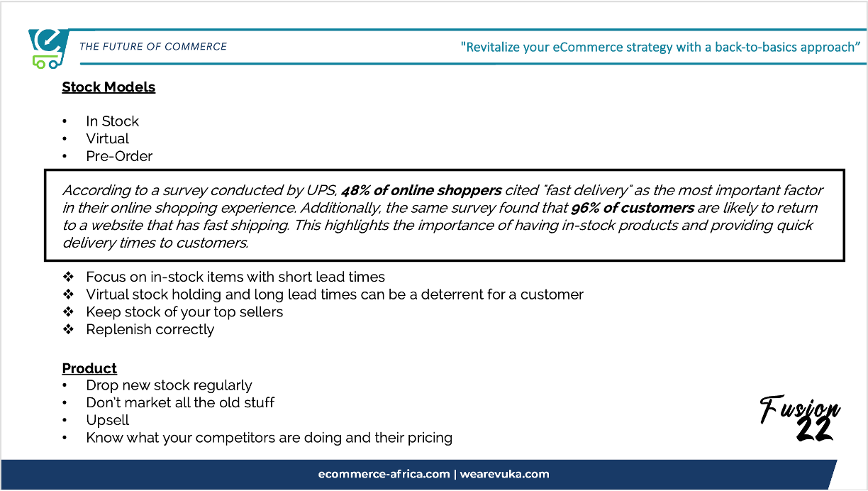Click the "Pre-Order" bullet item
The width and height of the screenshot is (868, 491).
[x=119, y=156]
